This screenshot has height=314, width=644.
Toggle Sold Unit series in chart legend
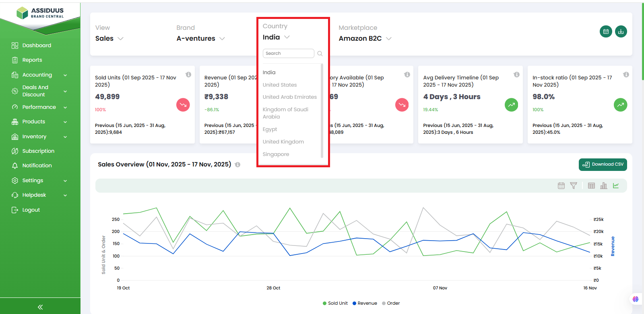click(335, 303)
